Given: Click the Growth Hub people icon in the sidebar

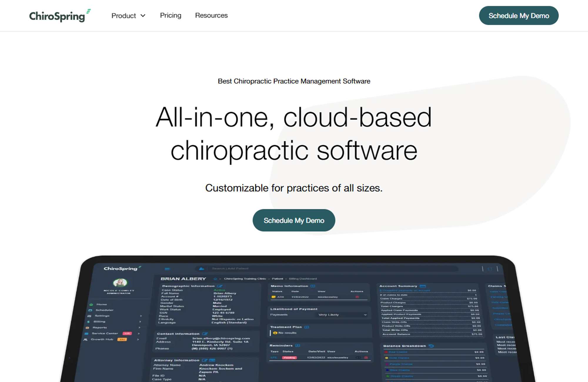Looking at the screenshot, I should [x=86, y=340].
